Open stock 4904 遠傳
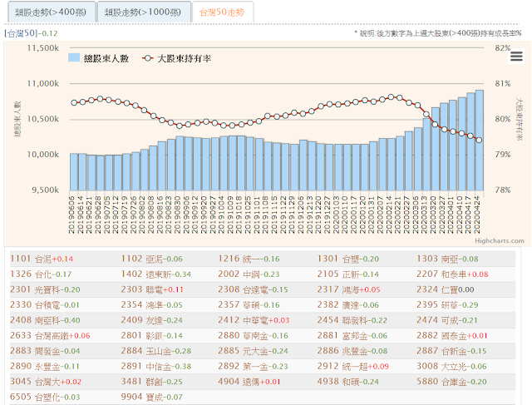 [239, 382]
